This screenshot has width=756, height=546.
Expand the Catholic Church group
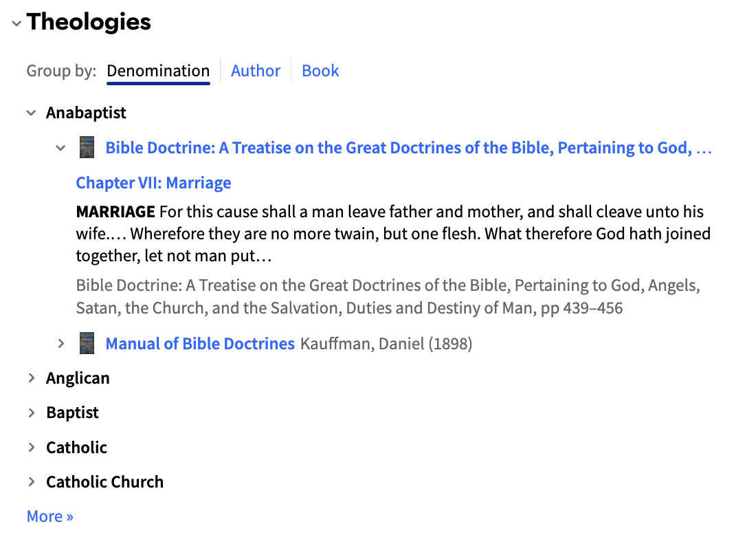tap(32, 481)
